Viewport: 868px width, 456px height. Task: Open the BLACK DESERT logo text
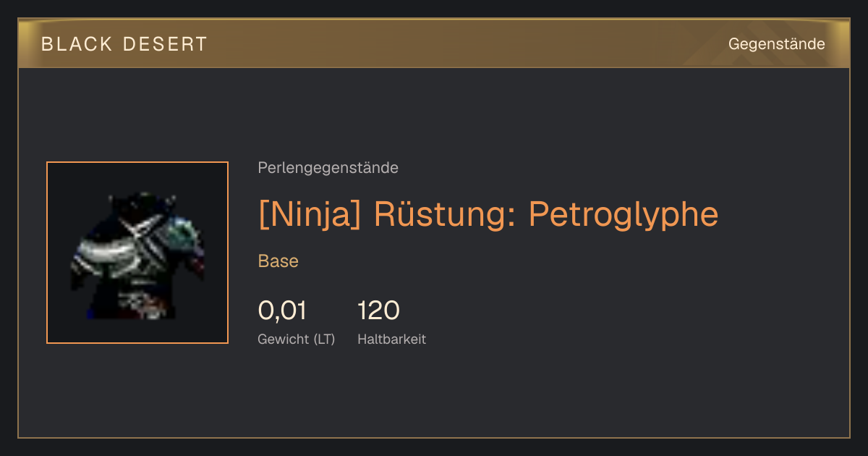coord(124,44)
